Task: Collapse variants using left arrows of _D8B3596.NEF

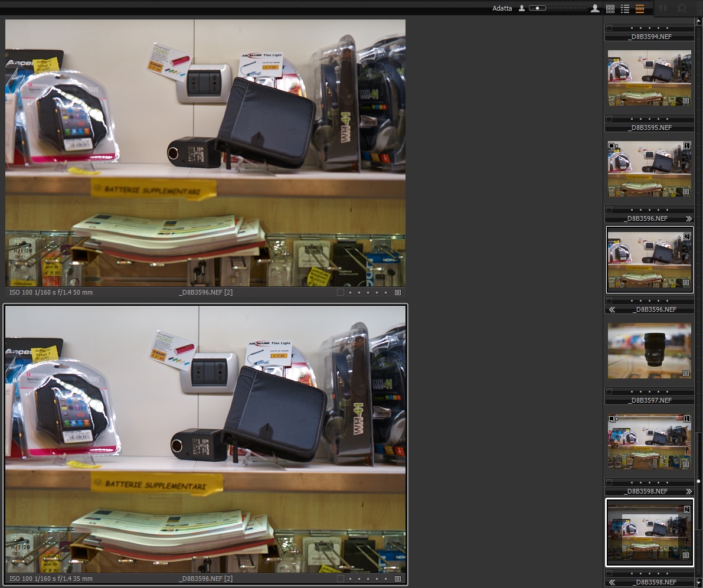Action: point(612,309)
